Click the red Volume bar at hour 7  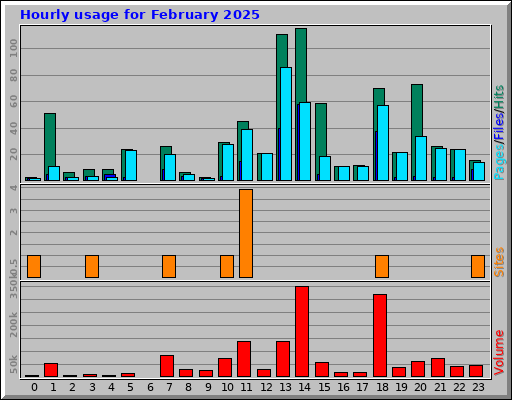(x=167, y=366)
